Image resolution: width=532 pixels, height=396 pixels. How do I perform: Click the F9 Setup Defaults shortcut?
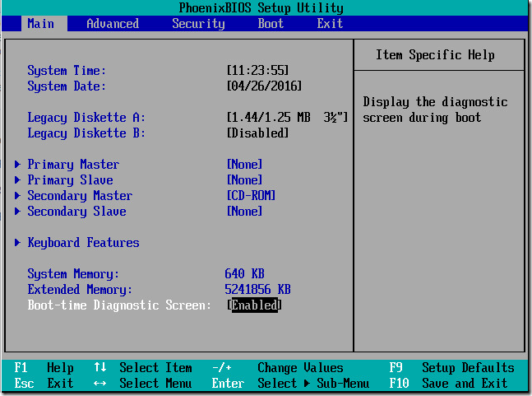tap(451, 367)
